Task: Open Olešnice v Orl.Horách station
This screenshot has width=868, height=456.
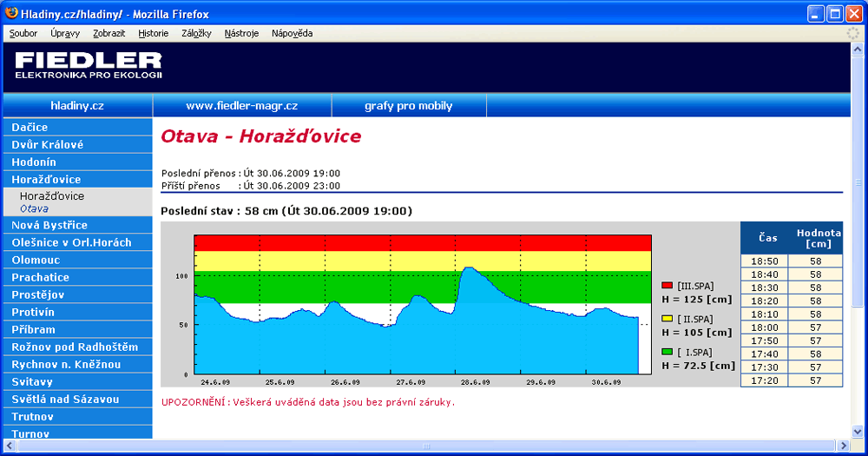Action: coord(77,242)
